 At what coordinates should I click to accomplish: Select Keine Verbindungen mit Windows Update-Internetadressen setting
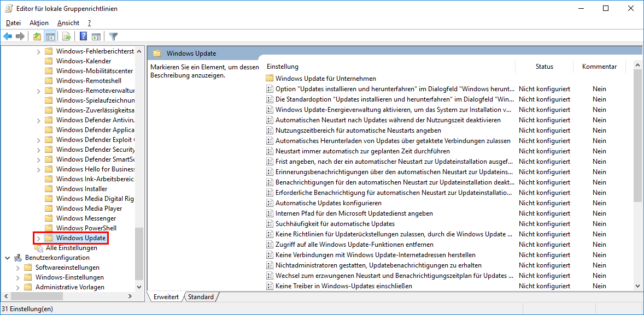pyautogui.click(x=376, y=255)
